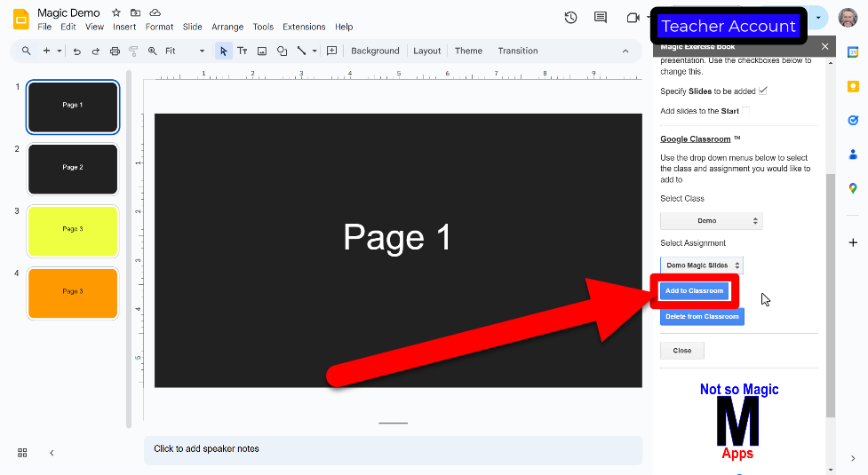The image size is (868, 475).
Task: Click the move to folder icon
Action: pyautogui.click(x=135, y=12)
